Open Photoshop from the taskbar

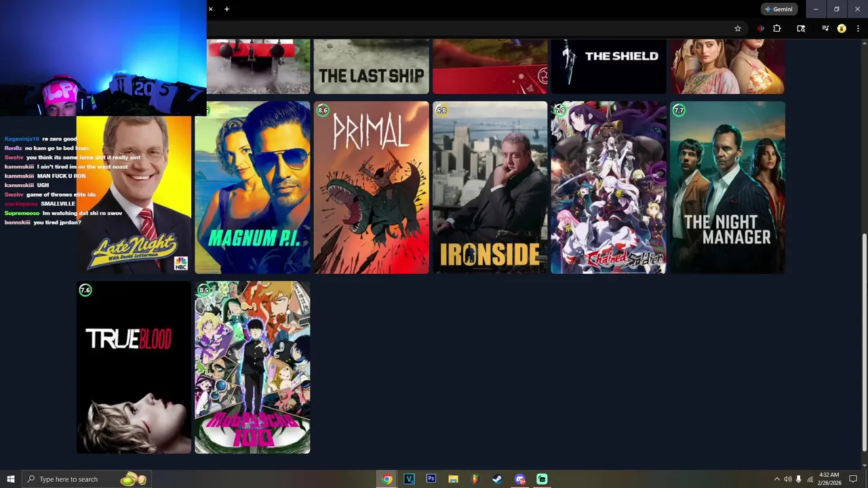pos(431,479)
